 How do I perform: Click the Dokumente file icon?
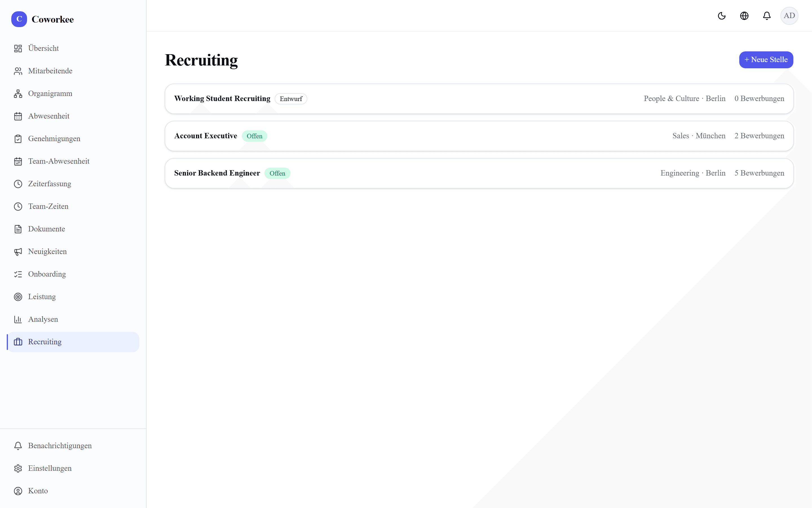(18, 229)
